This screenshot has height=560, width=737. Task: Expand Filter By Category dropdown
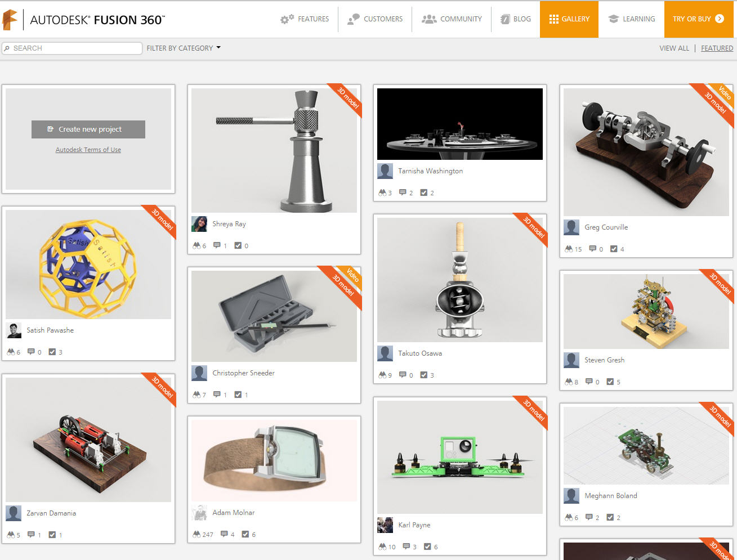184,48
